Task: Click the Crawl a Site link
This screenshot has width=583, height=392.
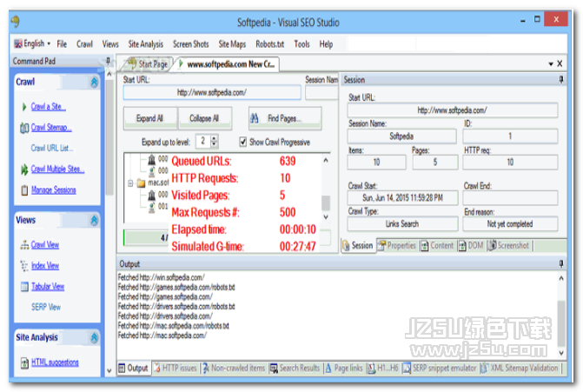Action: tap(49, 107)
